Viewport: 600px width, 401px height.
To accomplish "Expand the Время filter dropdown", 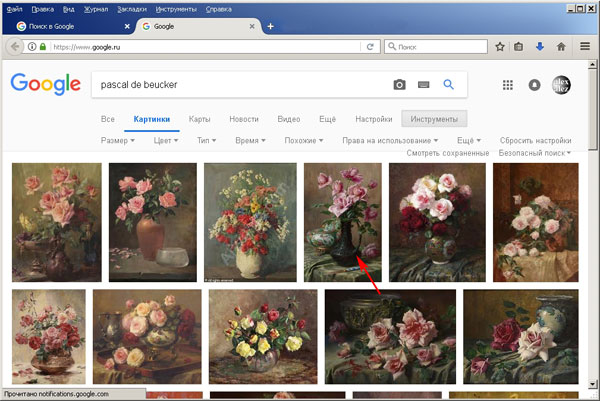I will point(250,140).
